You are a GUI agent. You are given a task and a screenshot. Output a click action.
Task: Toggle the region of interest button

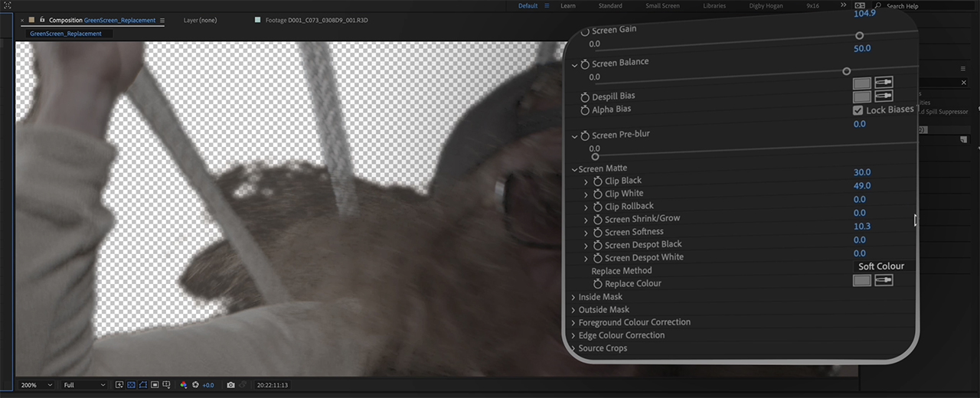pos(155,385)
